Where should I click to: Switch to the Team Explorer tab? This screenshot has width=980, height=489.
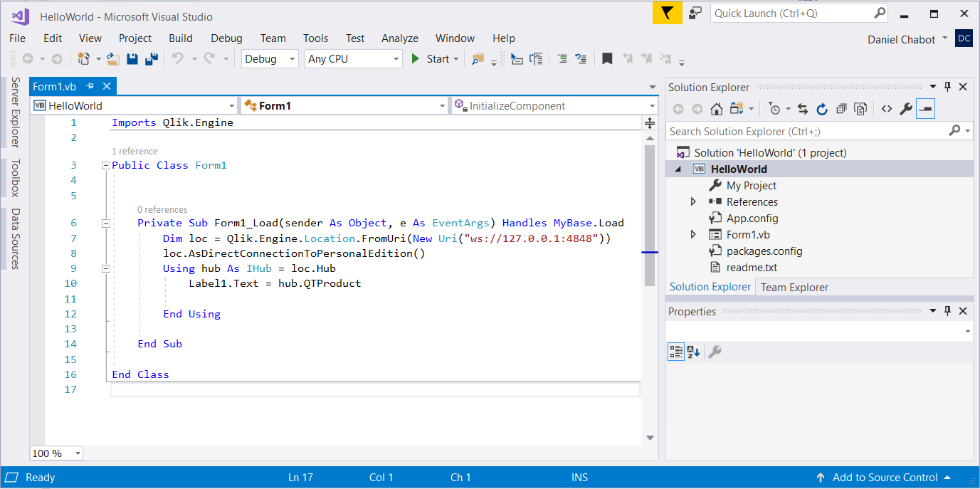click(794, 287)
